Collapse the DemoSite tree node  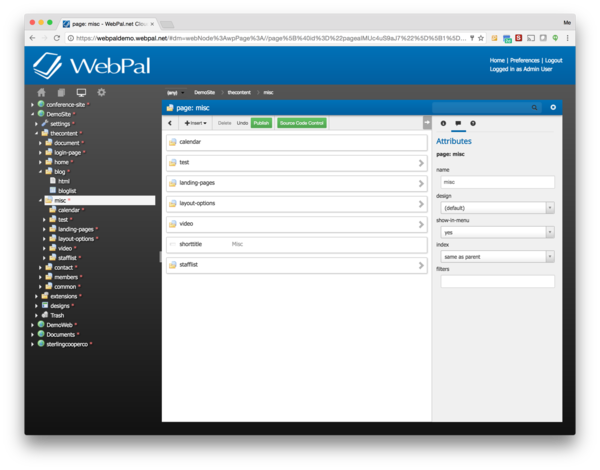tap(33, 114)
